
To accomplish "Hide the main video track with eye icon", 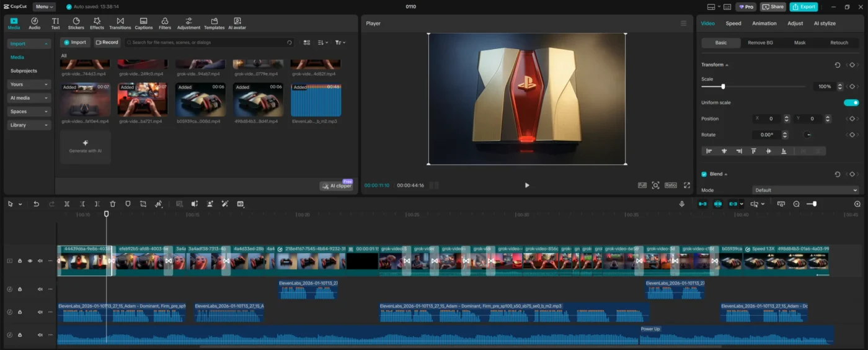I will click(x=30, y=261).
